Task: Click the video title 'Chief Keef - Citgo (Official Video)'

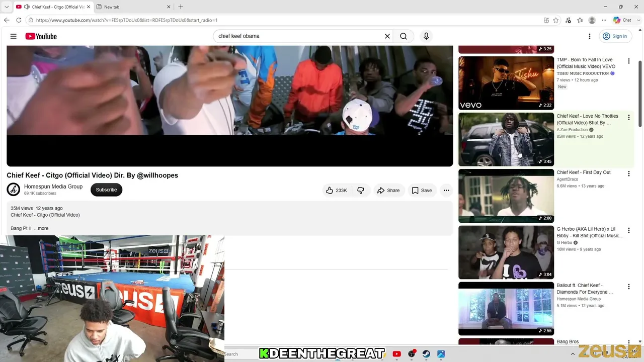Action: tap(92, 175)
